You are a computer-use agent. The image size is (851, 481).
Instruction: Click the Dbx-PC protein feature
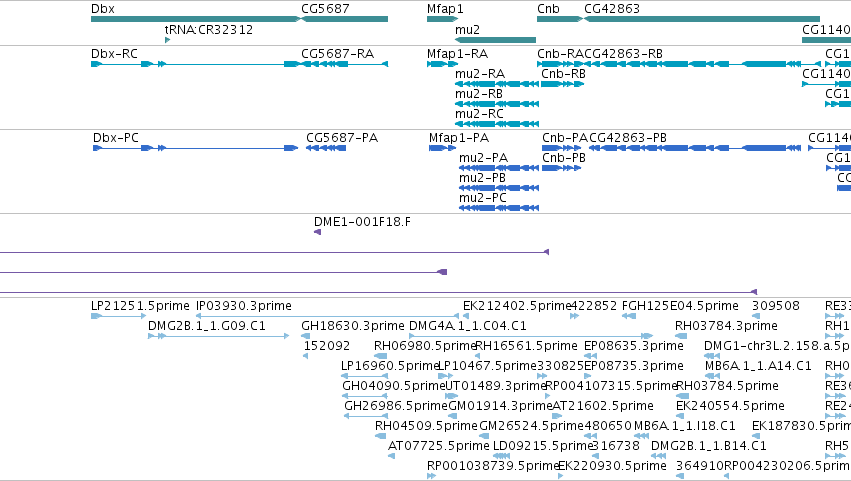195,148
